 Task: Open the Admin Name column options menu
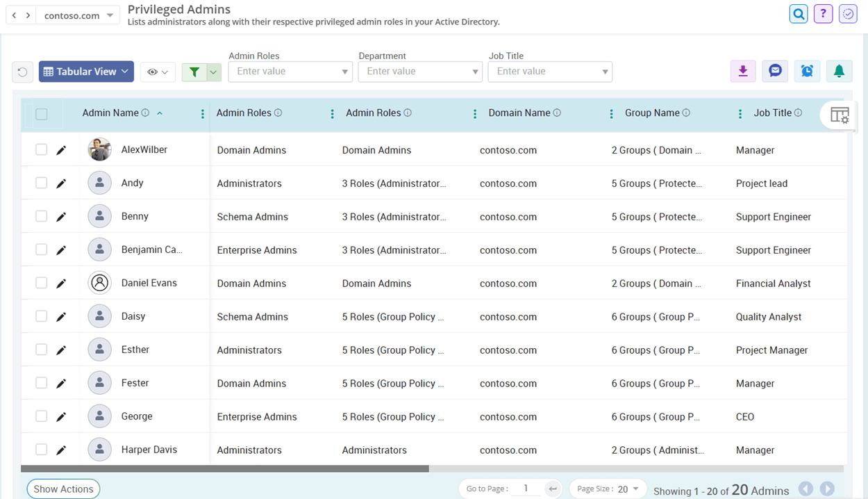click(x=202, y=113)
